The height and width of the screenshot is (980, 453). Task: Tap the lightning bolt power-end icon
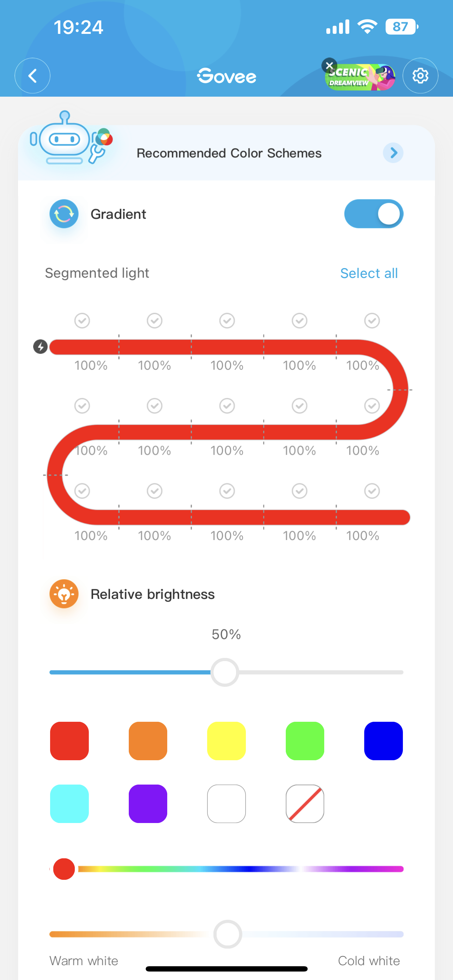[x=40, y=346]
